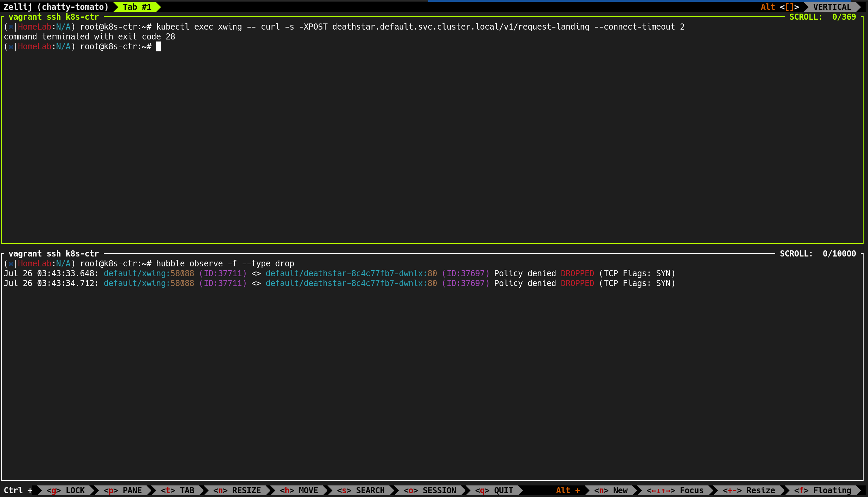
Task: Activate the <s> SEARCH mode segment
Action: point(361,490)
